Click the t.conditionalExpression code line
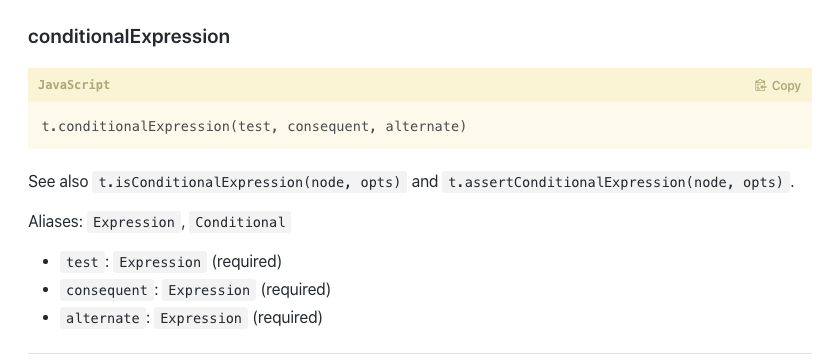The height and width of the screenshot is (363, 840). (254, 126)
